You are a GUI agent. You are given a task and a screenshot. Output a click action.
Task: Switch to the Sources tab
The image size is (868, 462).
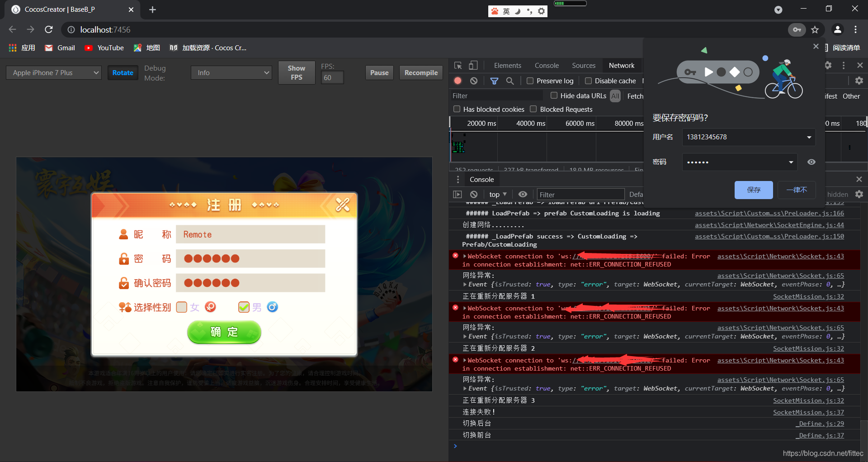pyautogui.click(x=584, y=66)
